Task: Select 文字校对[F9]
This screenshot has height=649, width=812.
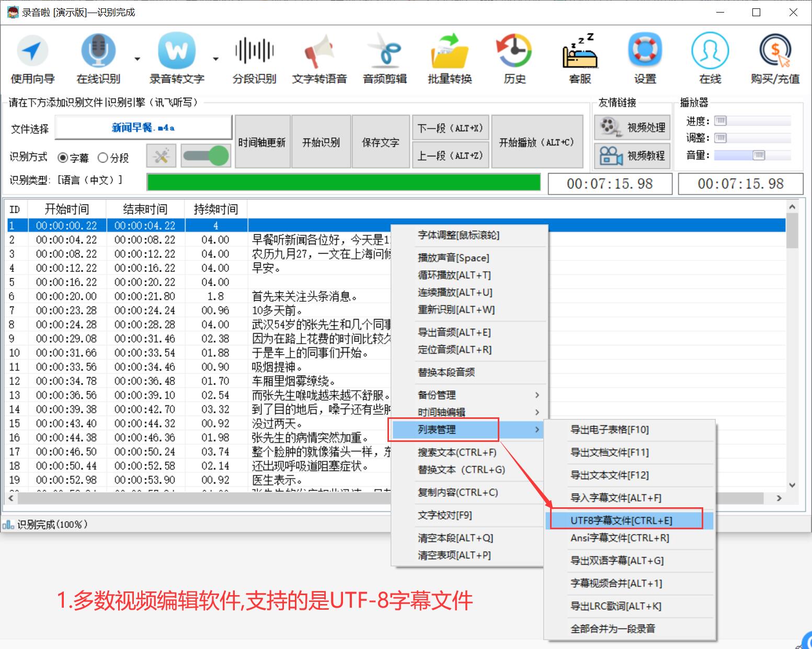Action: pos(469,515)
